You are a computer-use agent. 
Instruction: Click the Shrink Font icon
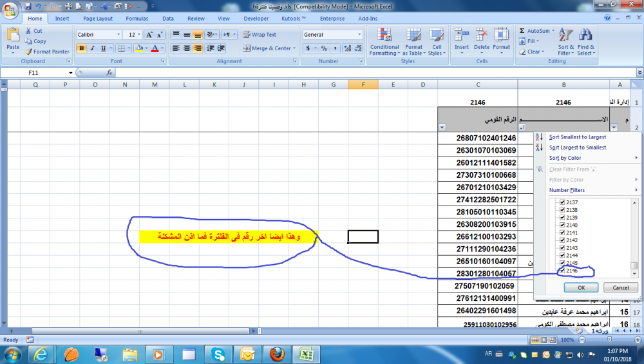point(159,35)
